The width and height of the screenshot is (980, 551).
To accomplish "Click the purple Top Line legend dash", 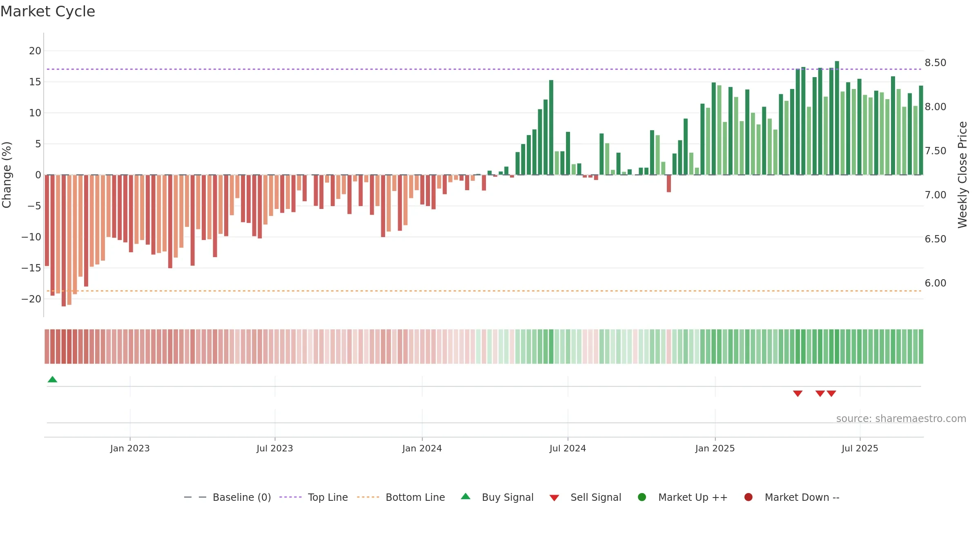I will (x=290, y=497).
